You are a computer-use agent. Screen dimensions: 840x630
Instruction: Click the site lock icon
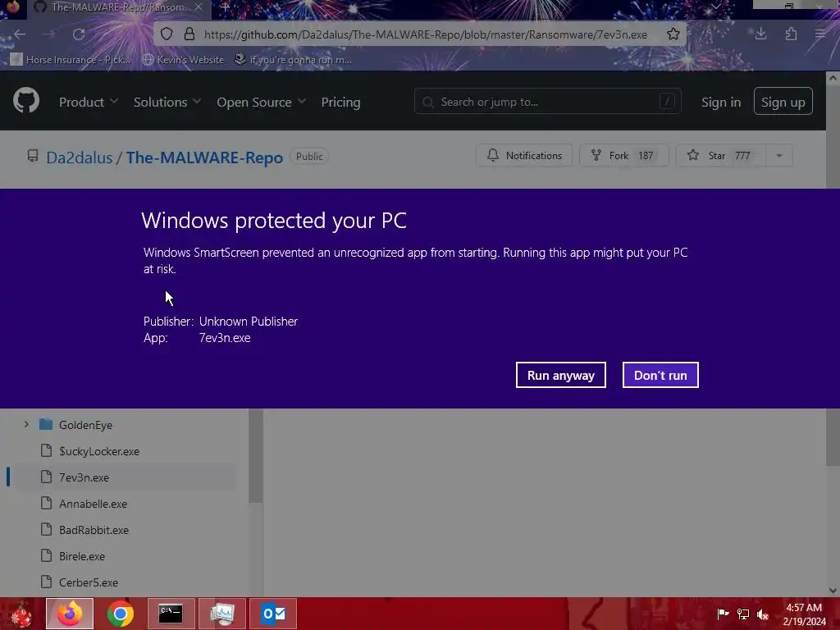point(189,34)
